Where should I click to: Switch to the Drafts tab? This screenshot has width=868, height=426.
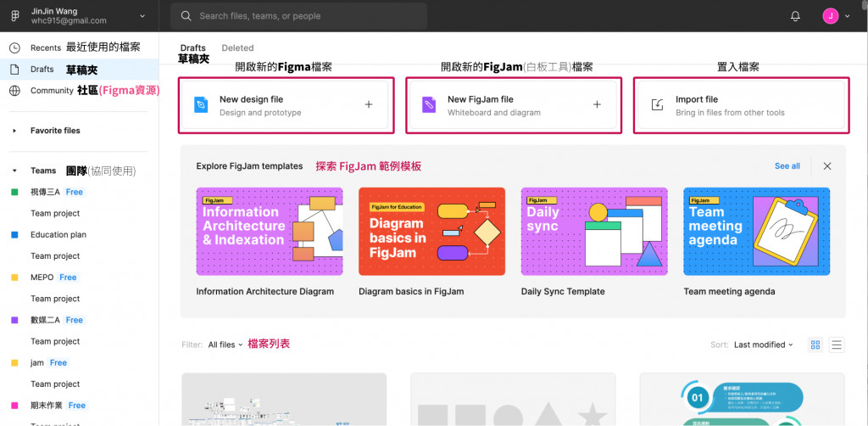coord(192,48)
